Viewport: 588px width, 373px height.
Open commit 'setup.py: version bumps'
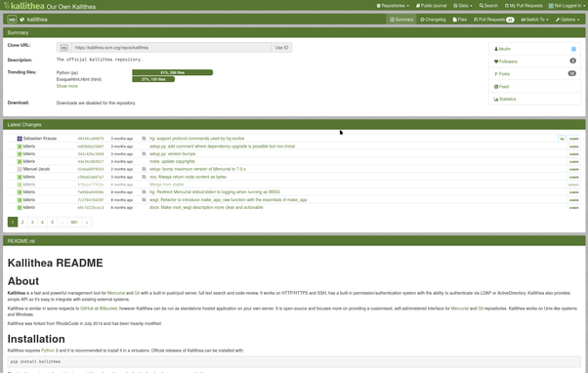(x=172, y=154)
